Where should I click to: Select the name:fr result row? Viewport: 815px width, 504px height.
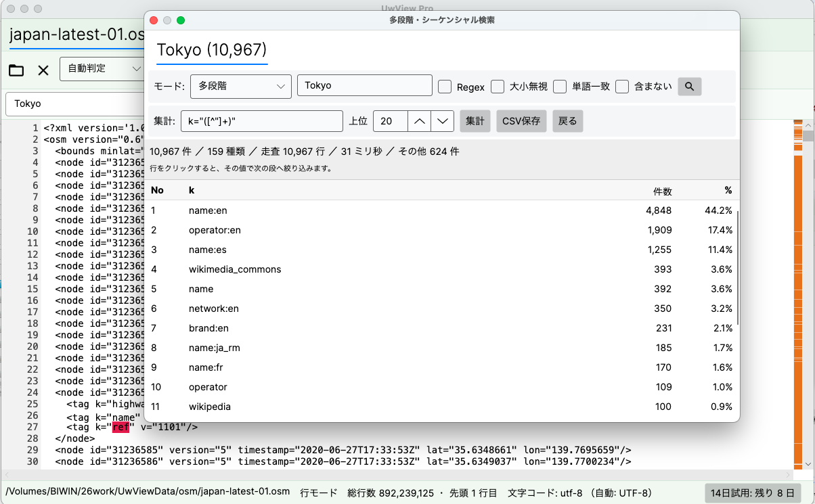tap(441, 367)
